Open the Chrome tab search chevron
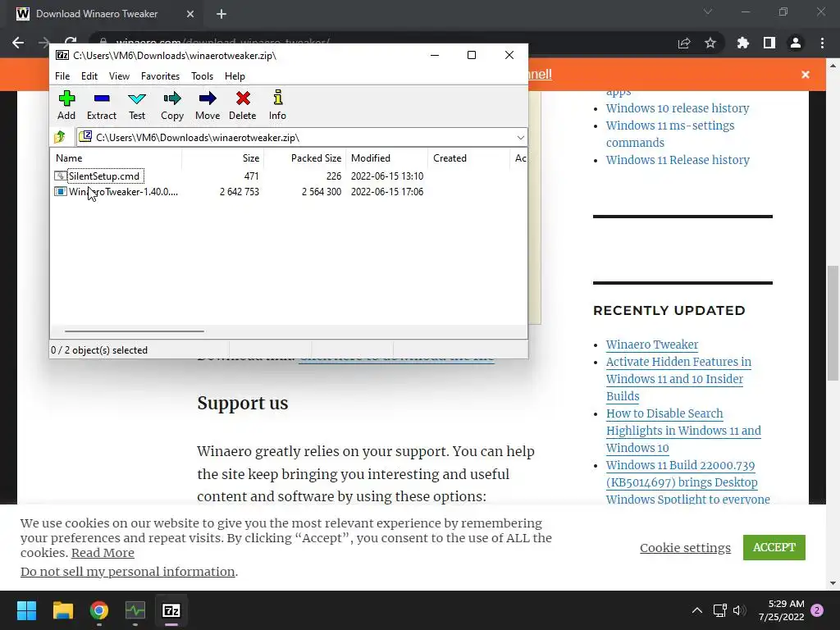Screen dimensions: 840x630 click(708, 11)
